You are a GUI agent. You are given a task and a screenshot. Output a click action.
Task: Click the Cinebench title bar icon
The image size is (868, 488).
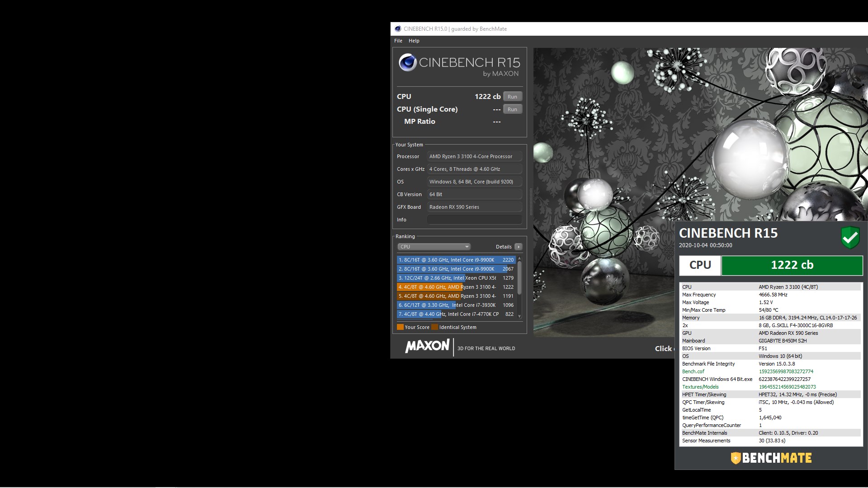click(x=398, y=29)
